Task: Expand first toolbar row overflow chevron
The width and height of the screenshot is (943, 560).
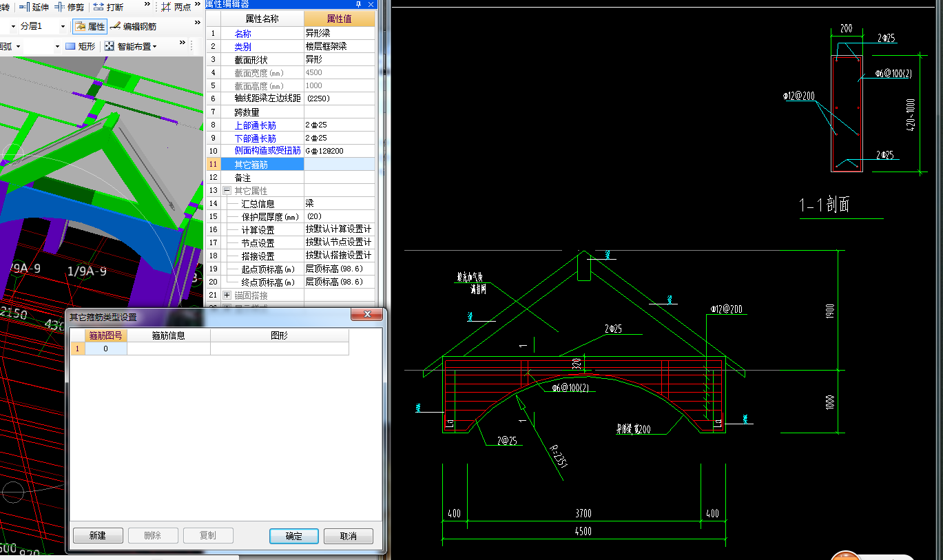Action: (x=147, y=6)
